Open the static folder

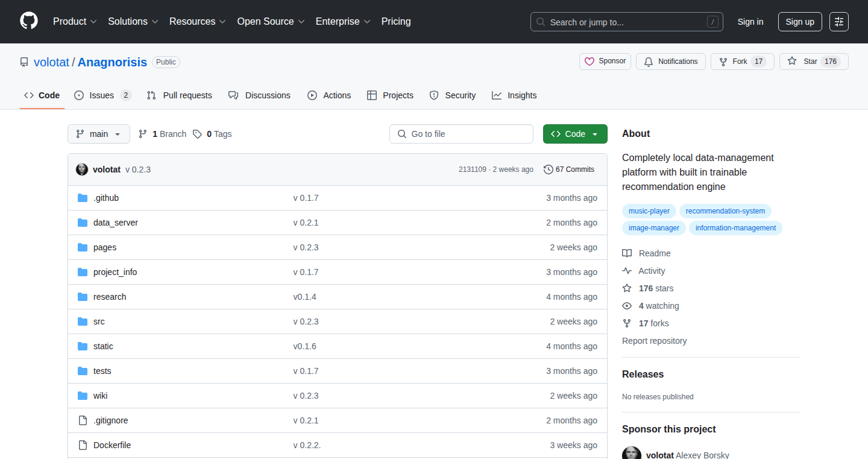(103, 346)
